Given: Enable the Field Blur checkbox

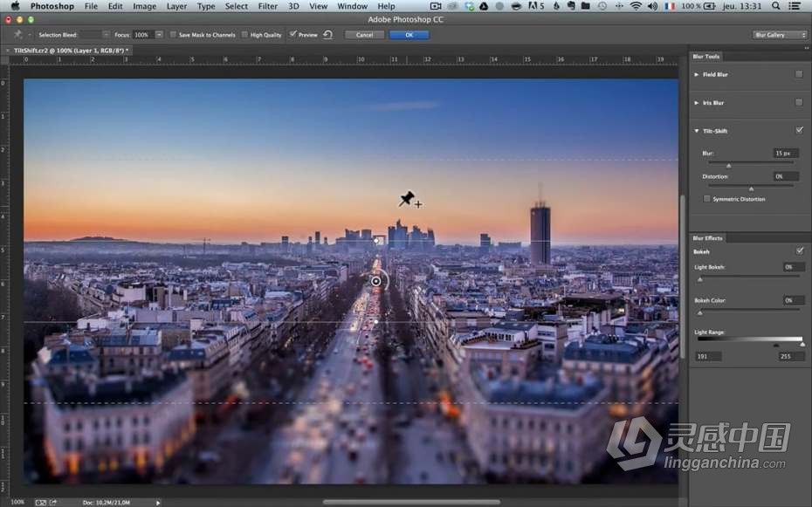Looking at the screenshot, I should (799, 74).
